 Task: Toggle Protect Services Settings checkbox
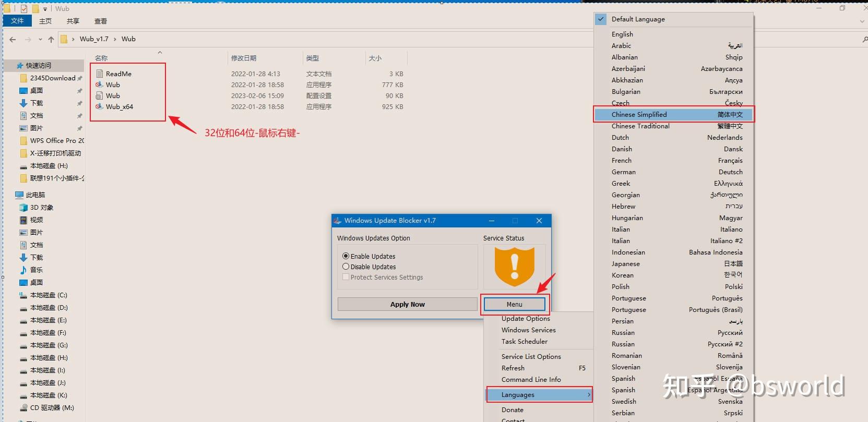click(346, 277)
